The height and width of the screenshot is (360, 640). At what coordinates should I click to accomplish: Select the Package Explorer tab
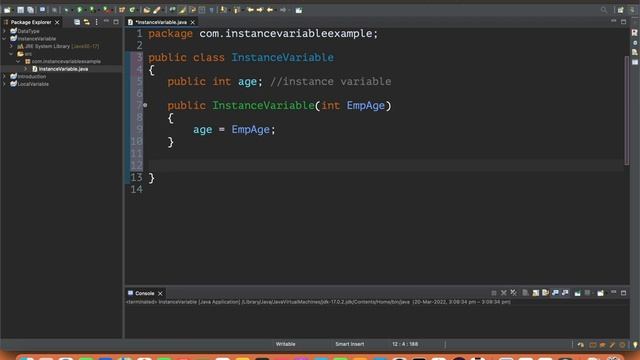point(31,22)
